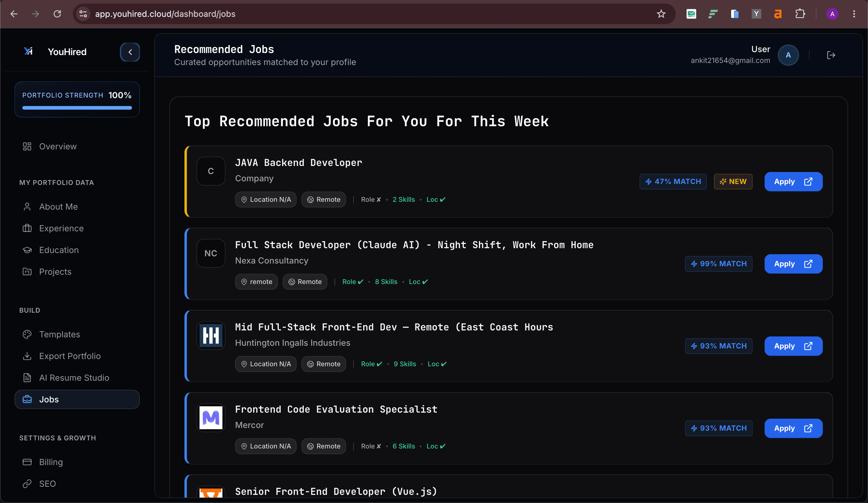This screenshot has width=868, height=503.
Task: Open Templates in the Build section
Action: tap(77, 334)
